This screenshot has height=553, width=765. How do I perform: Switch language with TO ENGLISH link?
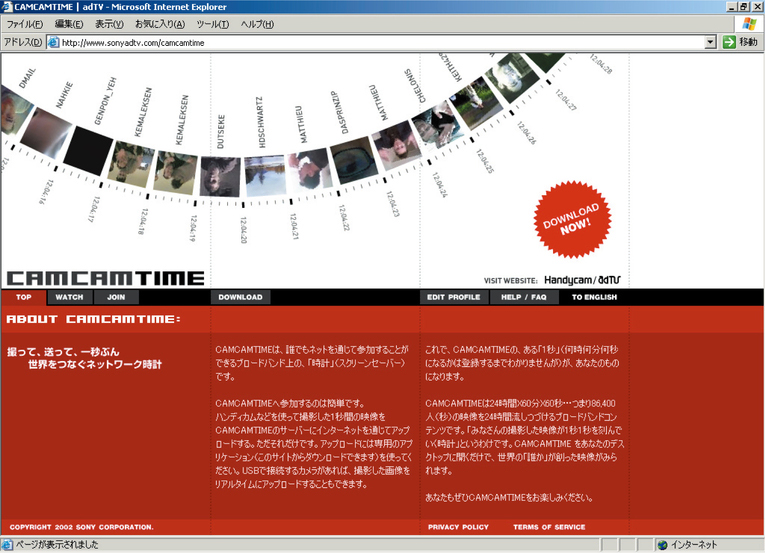(594, 297)
